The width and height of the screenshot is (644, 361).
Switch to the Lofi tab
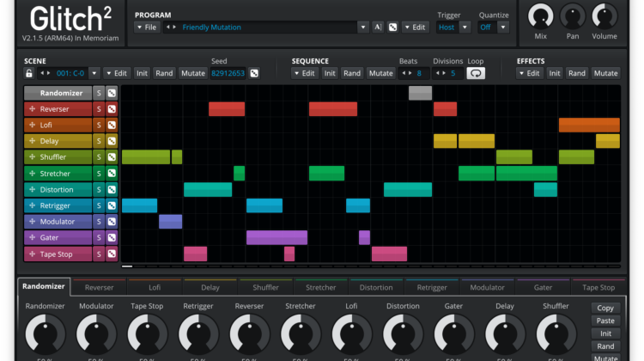point(155,287)
